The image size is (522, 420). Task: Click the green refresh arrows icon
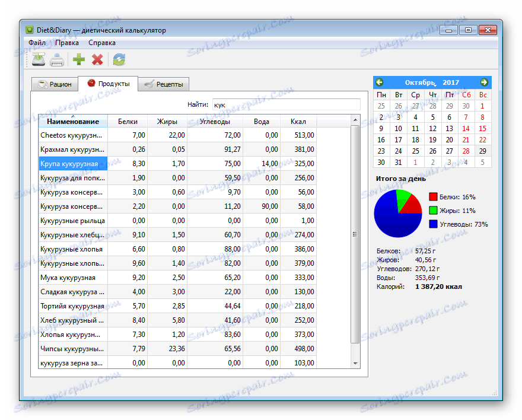click(x=119, y=59)
